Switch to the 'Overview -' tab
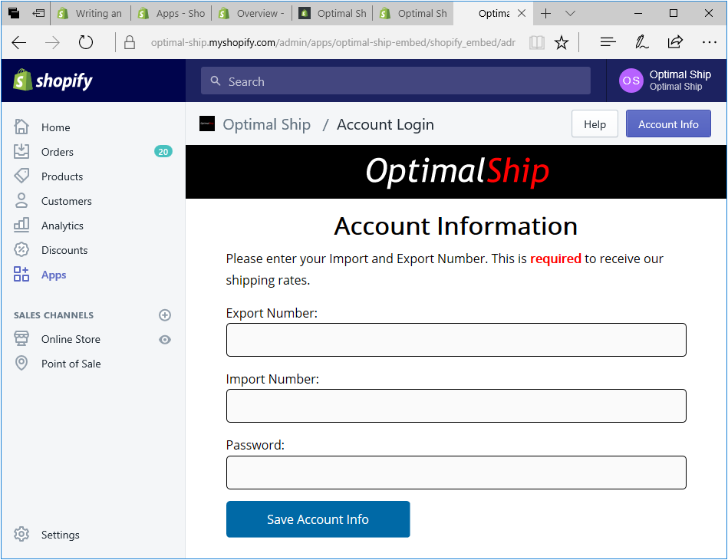Viewport: 728px width, 560px height. point(252,14)
